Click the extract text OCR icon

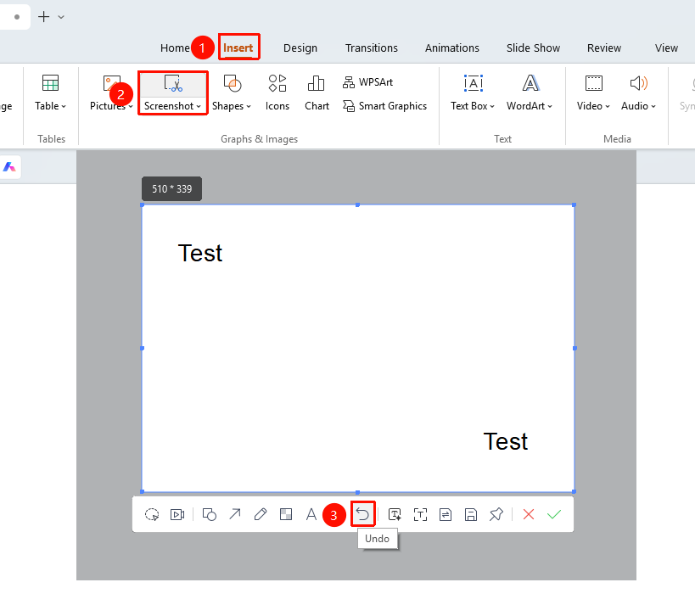(420, 514)
